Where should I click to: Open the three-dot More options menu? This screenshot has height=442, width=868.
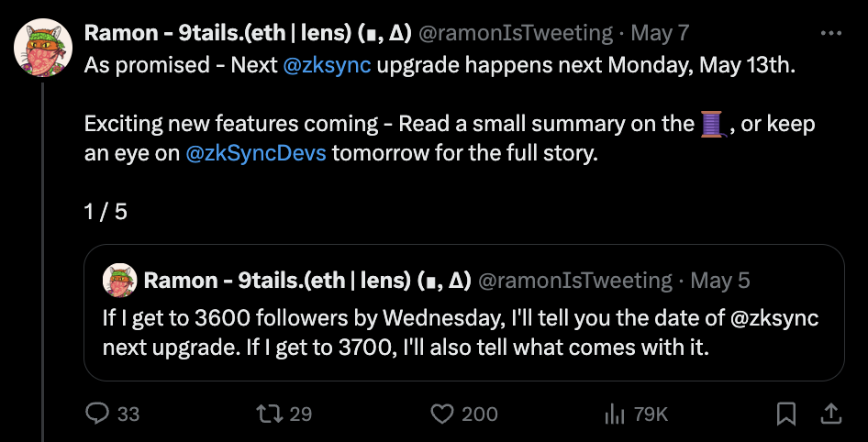pyautogui.click(x=830, y=33)
